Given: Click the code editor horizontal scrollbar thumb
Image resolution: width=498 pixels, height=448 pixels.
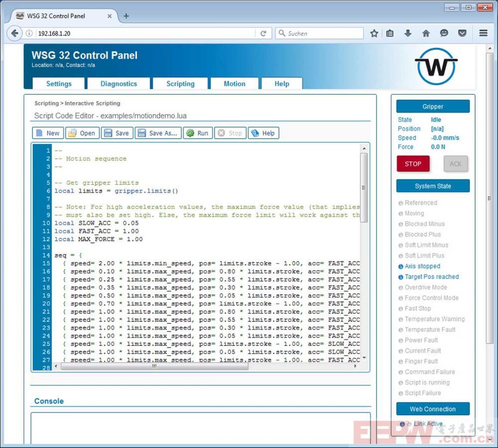Looking at the screenshot, I should pyautogui.click(x=154, y=366).
